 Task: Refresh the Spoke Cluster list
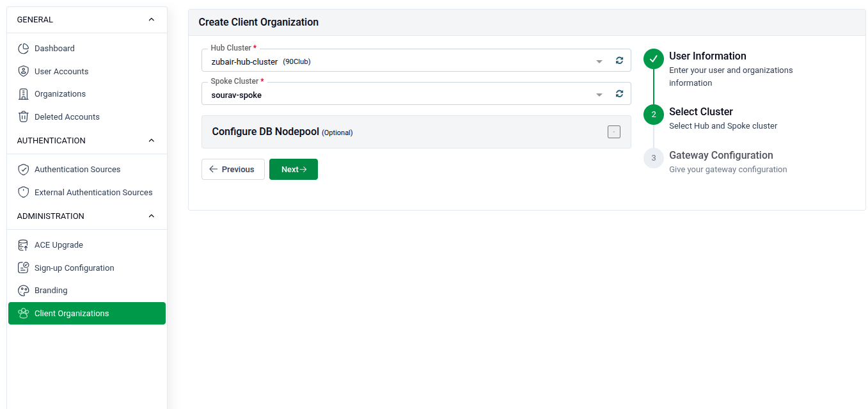tap(619, 93)
